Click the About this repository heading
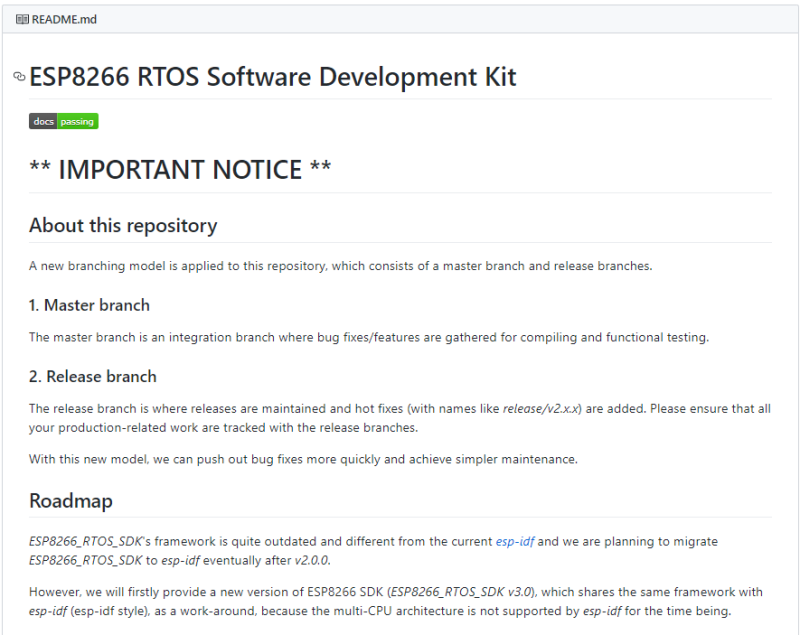800x635 pixels. point(123,226)
